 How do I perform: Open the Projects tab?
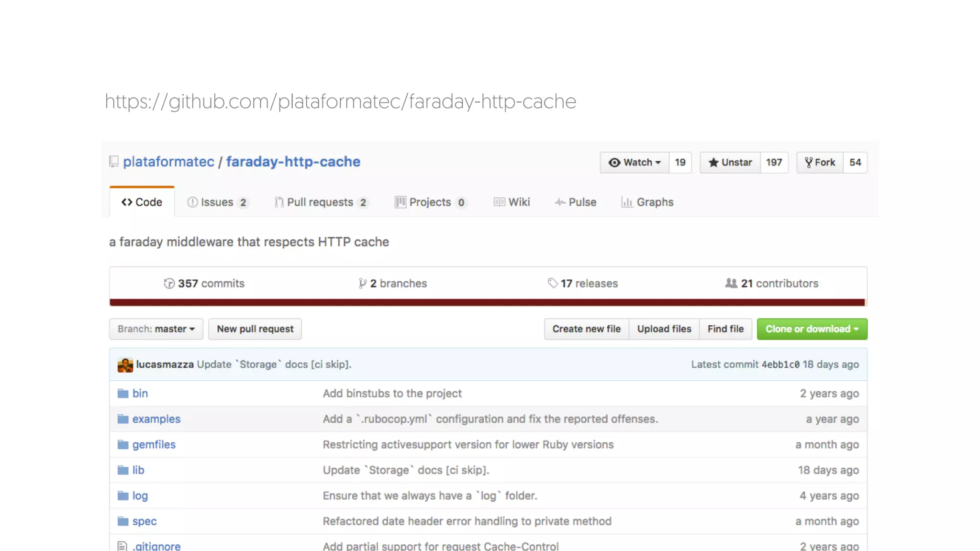pos(431,202)
